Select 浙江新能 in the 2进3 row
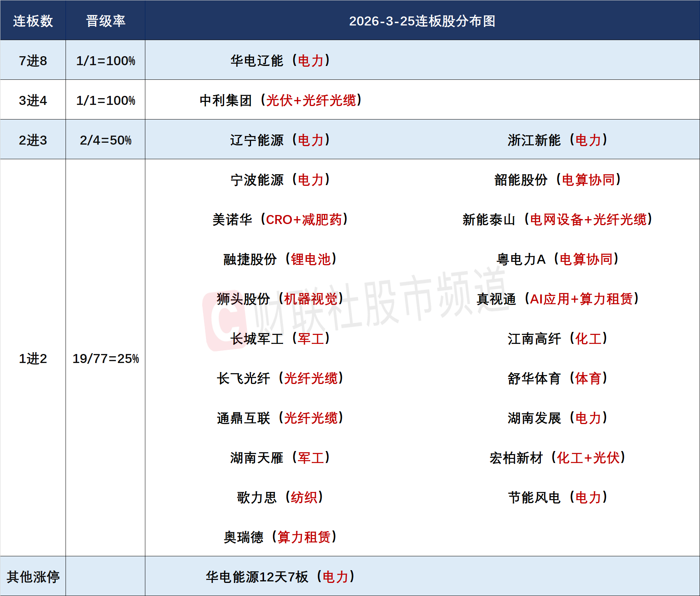The width and height of the screenshot is (700, 596). (x=557, y=140)
